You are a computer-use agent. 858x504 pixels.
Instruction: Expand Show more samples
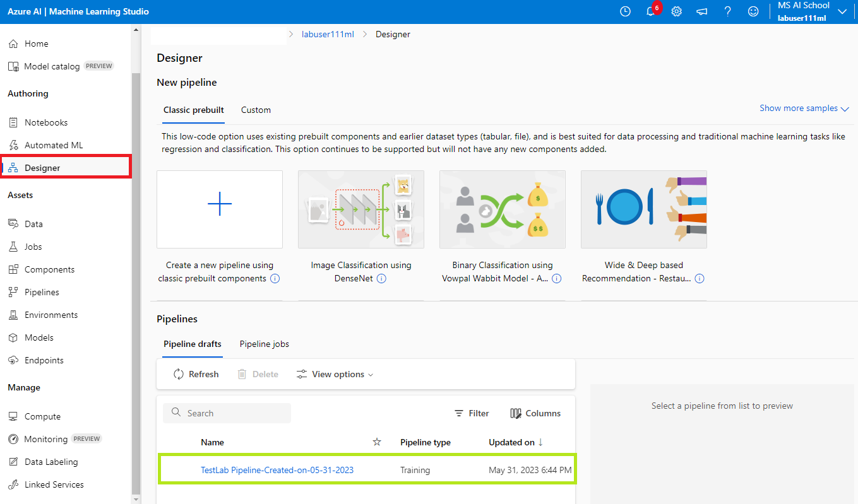pyautogui.click(x=804, y=108)
